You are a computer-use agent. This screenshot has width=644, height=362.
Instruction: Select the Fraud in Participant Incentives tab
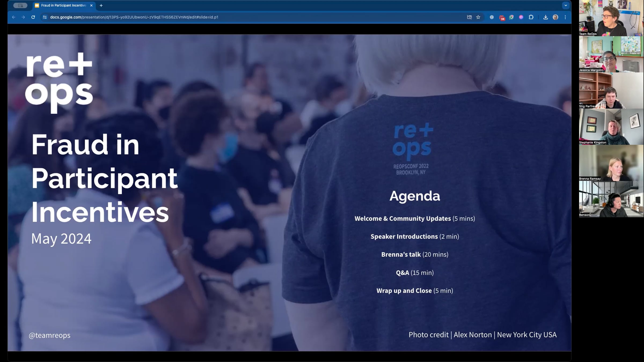pyautogui.click(x=63, y=5)
